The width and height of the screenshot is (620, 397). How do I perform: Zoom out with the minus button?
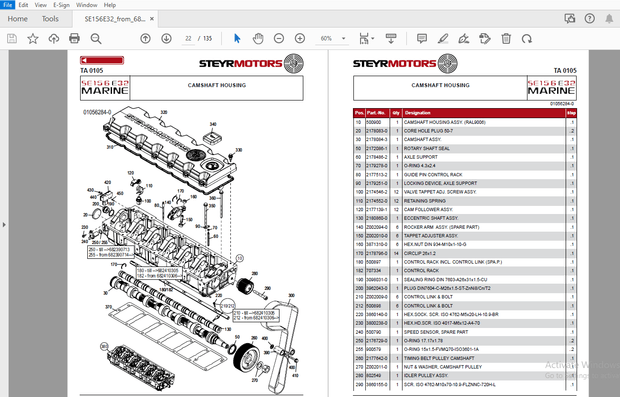tap(279, 38)
